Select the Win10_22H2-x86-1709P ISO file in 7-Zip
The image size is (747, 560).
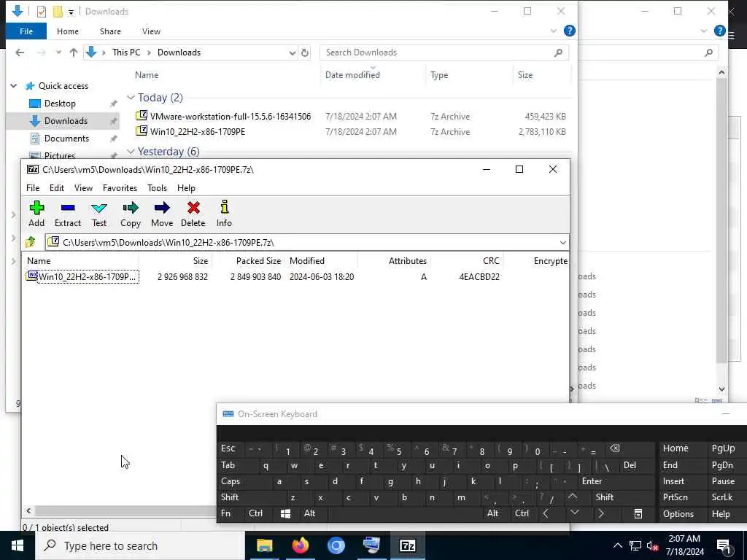tap(82, 276)
